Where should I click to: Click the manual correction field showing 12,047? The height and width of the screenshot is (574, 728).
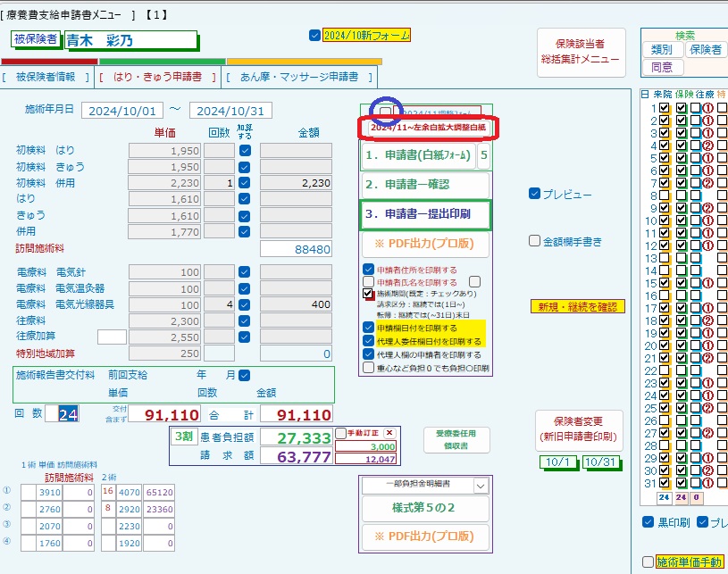coord(366,459)
